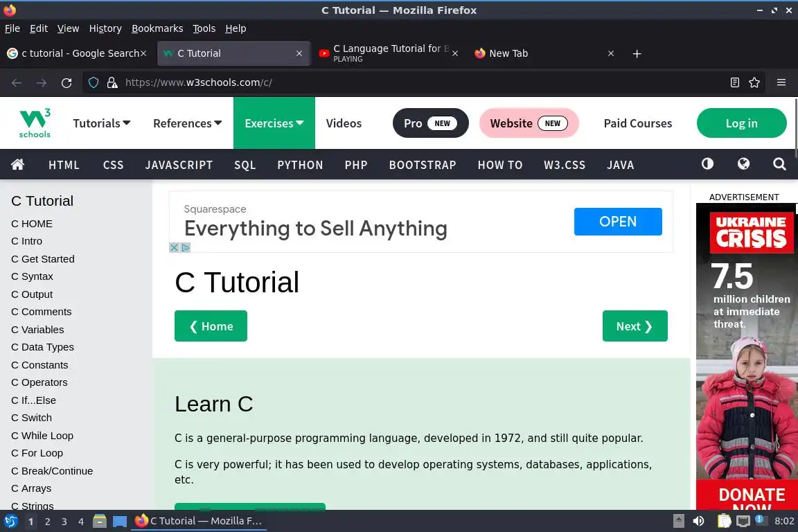Open a new tab with plus button
This screenshot has height=532, width=798.
tap(637, 53)
